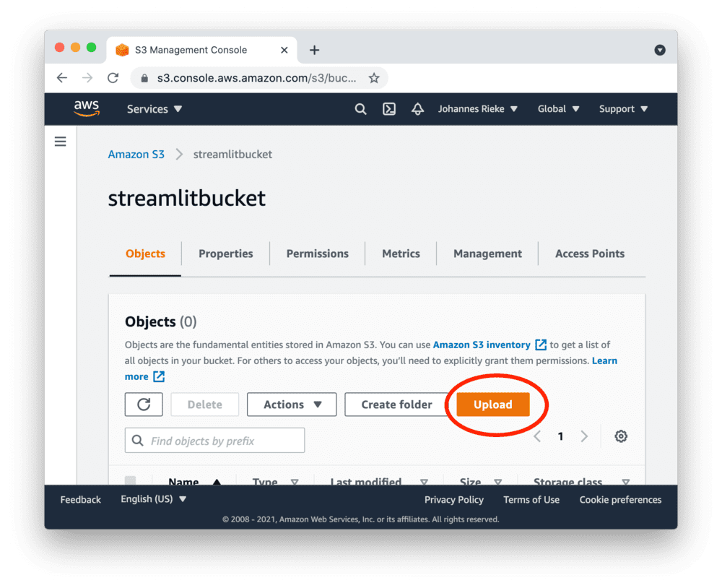Image resolution: width=722 pixels, height=588 pixels.
Task: Navigate back using the browser arrow
Action: pos(61,77)
